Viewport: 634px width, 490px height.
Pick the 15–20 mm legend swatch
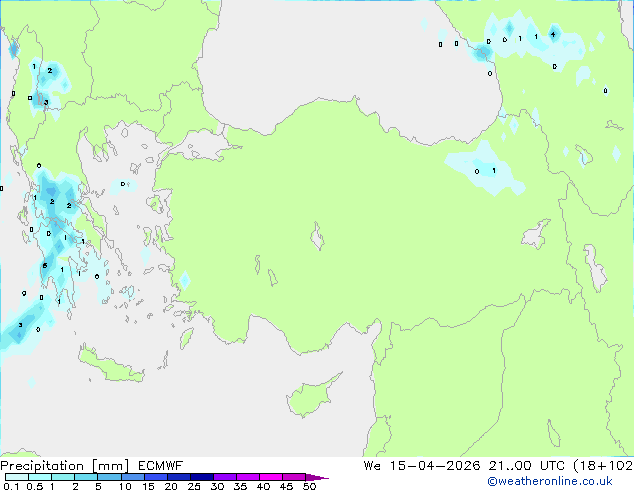click(156, 477)
